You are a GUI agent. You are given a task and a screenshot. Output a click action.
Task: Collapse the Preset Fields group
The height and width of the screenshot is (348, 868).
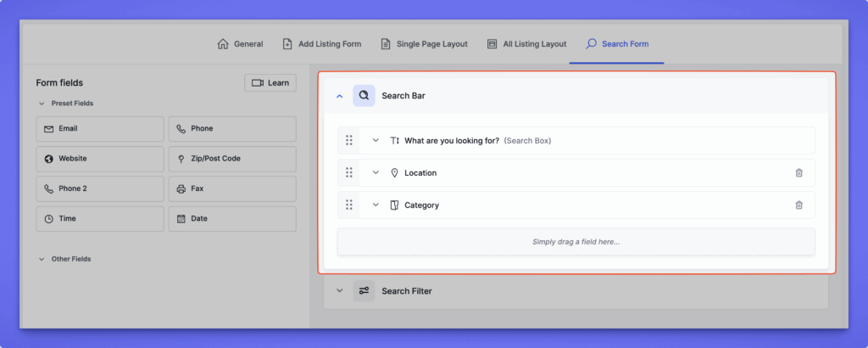tap(41, 104)
